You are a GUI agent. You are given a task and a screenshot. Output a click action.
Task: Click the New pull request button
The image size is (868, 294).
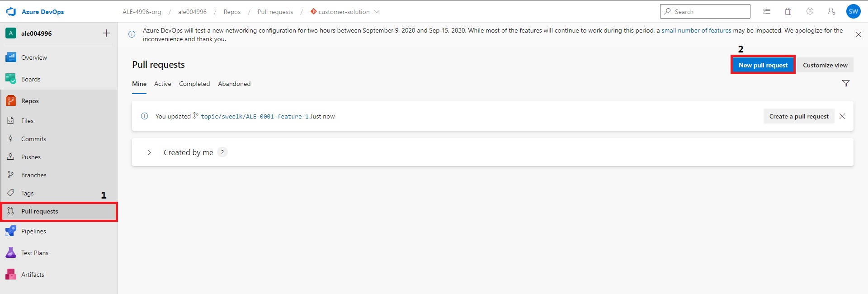[x=763, y=65]
